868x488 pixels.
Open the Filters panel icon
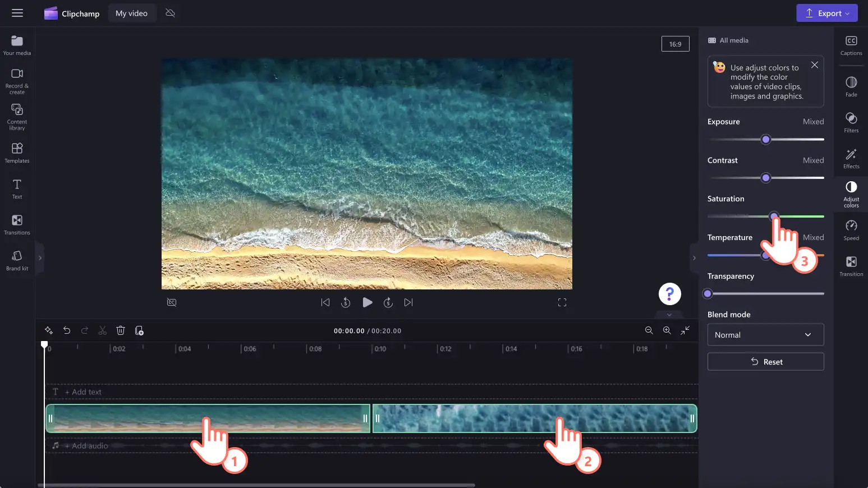(x=851, y=122)
